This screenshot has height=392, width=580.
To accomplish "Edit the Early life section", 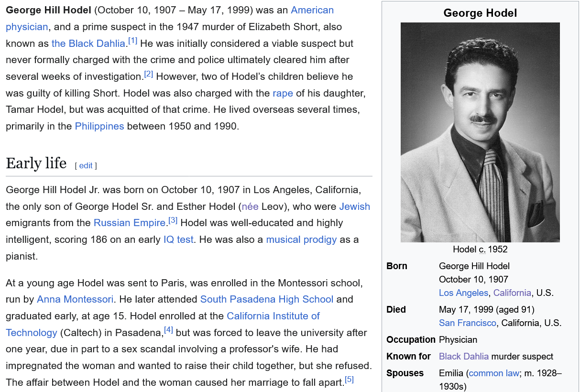I will click(x=86, y=165).
